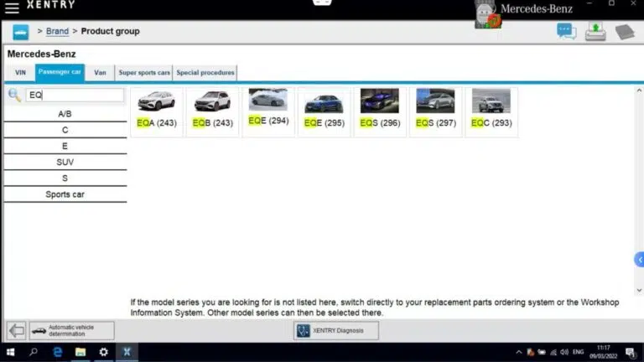This screenshot has height=362, width=644.
Task: Switch to the VIN tab
Action: click(x=20, y=73)
